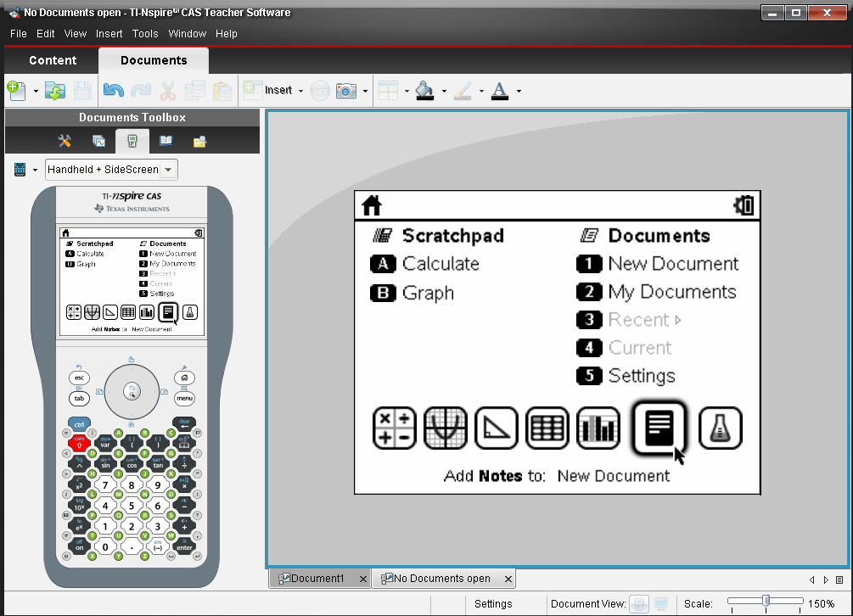Select Computer document view toggle
Image resolution: width=853 pixels, height=616 pixels.
coord(661,604)
